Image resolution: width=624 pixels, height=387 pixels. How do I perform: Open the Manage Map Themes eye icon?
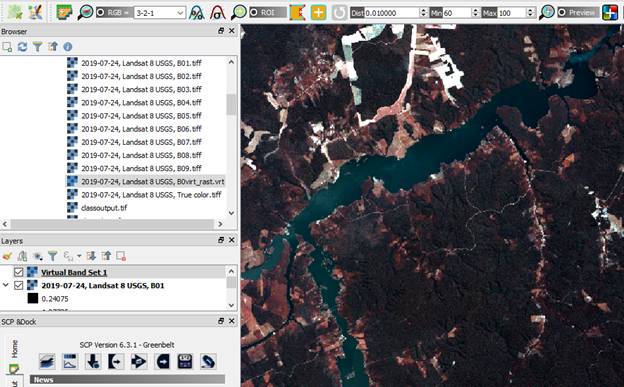[37, 256]
